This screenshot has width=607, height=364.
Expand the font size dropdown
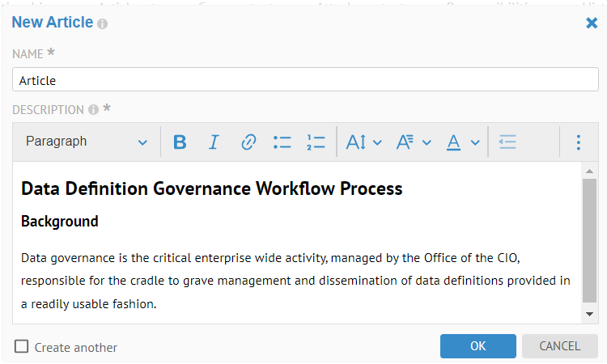point(363,142)
